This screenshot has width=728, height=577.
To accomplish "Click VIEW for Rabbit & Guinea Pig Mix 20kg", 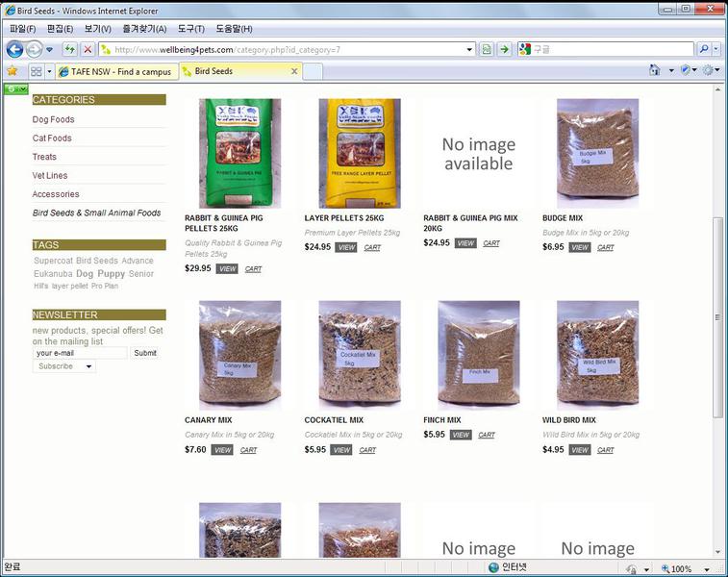I will (x=465, y=243).
